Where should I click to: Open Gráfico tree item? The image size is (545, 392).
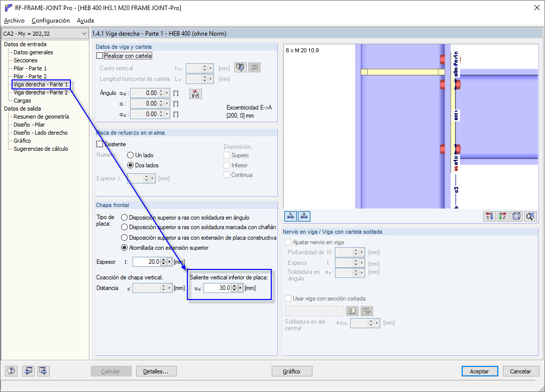[22, 141]
